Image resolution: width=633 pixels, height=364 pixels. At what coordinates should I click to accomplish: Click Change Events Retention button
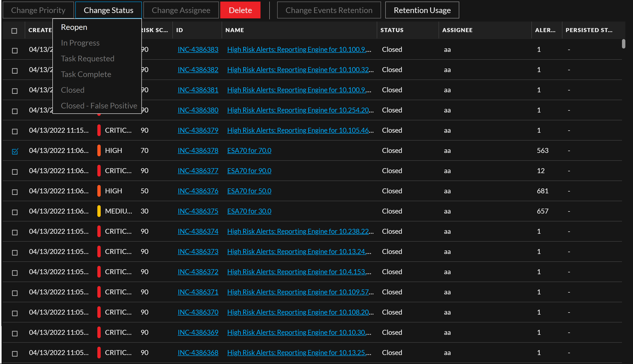pyautogui.click(x=328, y=10)
